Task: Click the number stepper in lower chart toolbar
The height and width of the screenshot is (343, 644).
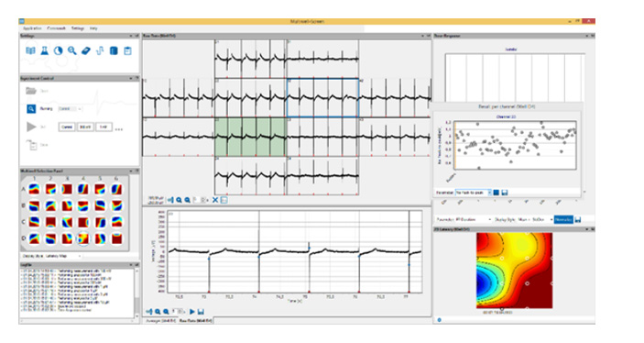Action: pos(179,312)
